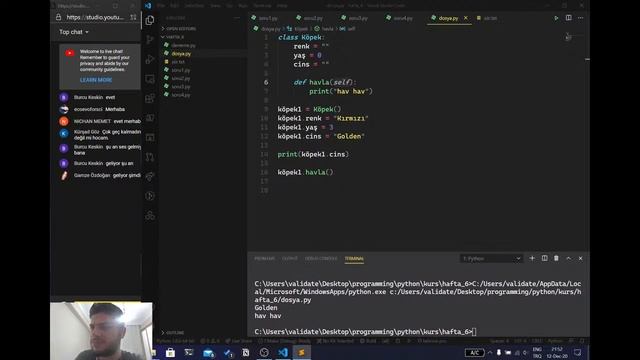Switch to soru3.py editor tab

pyautogui.click(x=355, y=18)
